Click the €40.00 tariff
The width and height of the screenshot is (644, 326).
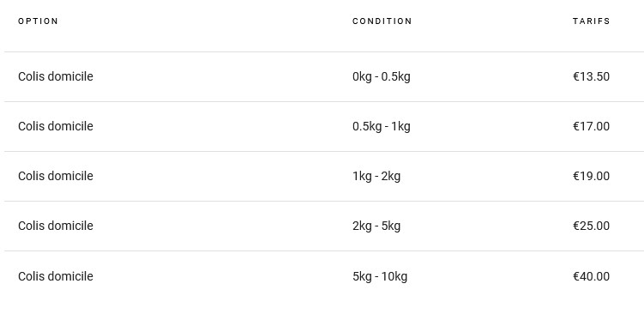click(x=591, y=276)
